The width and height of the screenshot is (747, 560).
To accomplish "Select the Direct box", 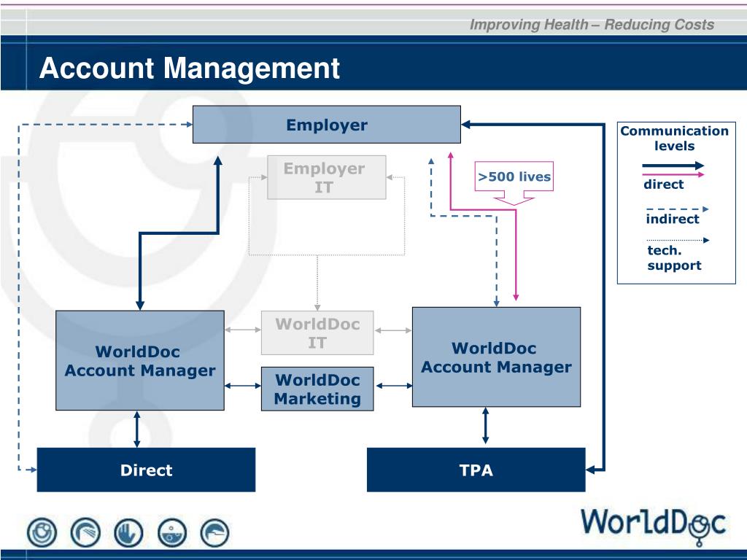I will point(146,470).
